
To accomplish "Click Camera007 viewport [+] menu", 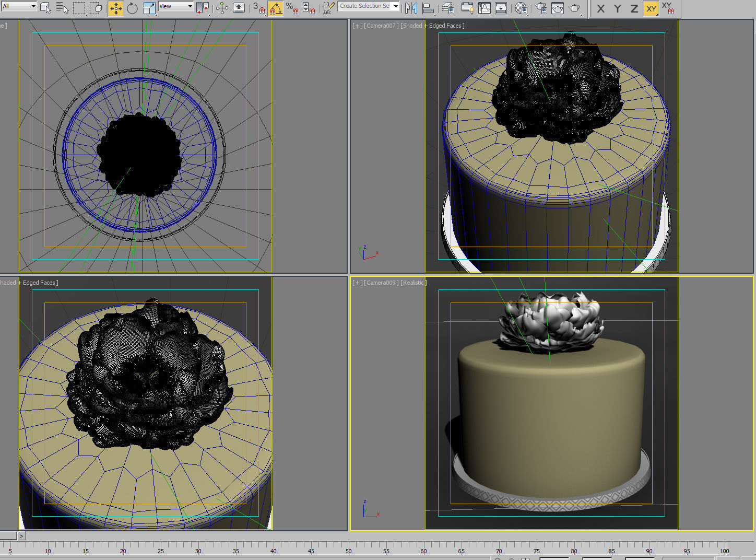I will coord(357,26).
